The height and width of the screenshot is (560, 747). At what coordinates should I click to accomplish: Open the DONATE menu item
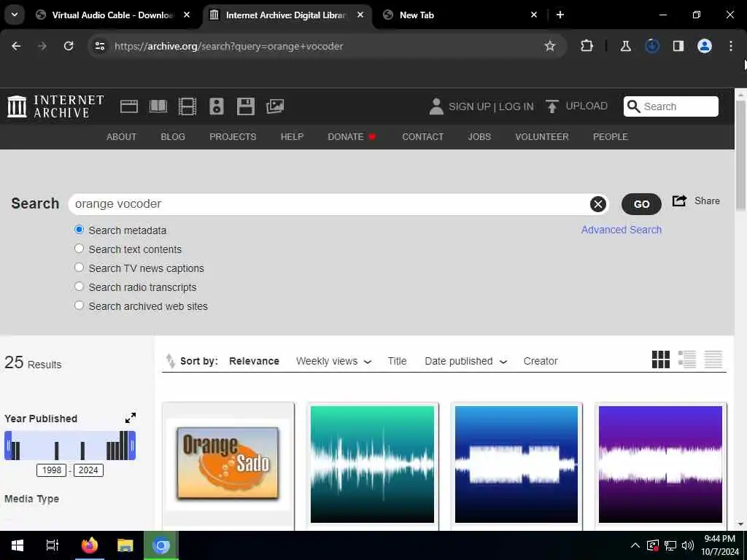coord(352,136)
